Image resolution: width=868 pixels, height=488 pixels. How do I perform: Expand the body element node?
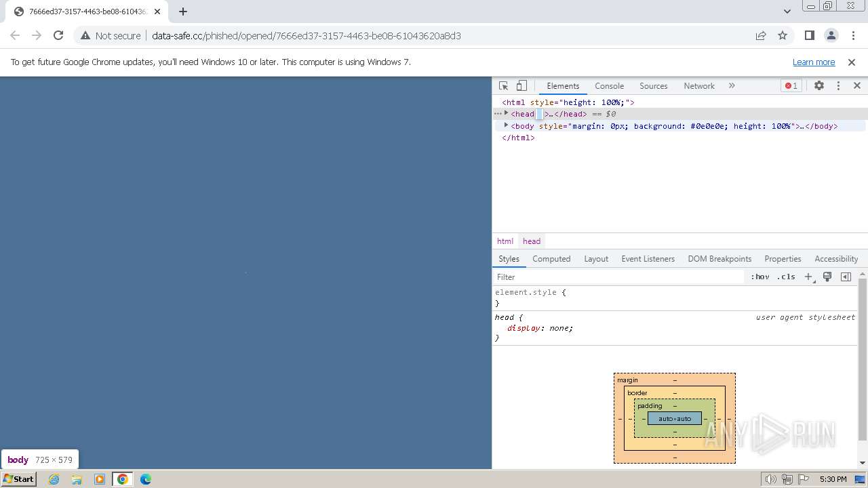(x=507, y=125)
